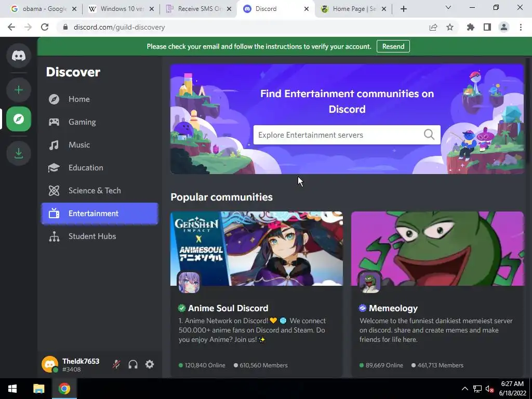The height and width of the screenshot is (399, 532).
Task: Click the TheIdk7653 username text
Action: coord(81,361)
